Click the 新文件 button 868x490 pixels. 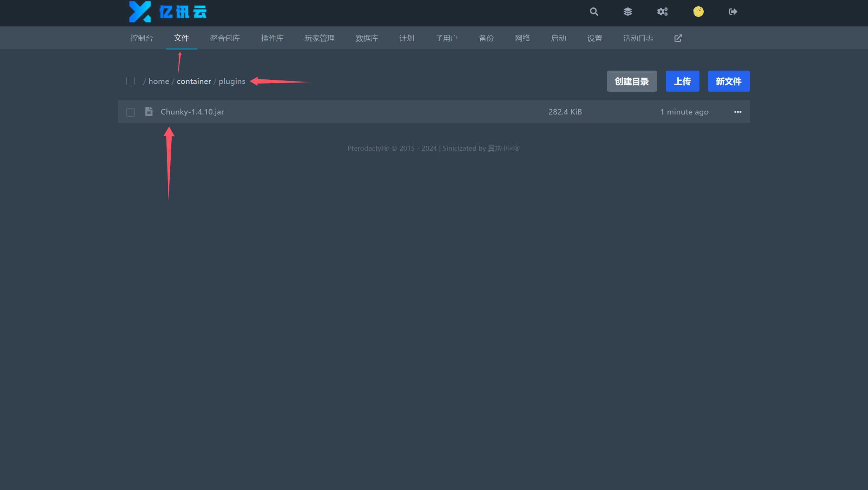tap(729, 81)
